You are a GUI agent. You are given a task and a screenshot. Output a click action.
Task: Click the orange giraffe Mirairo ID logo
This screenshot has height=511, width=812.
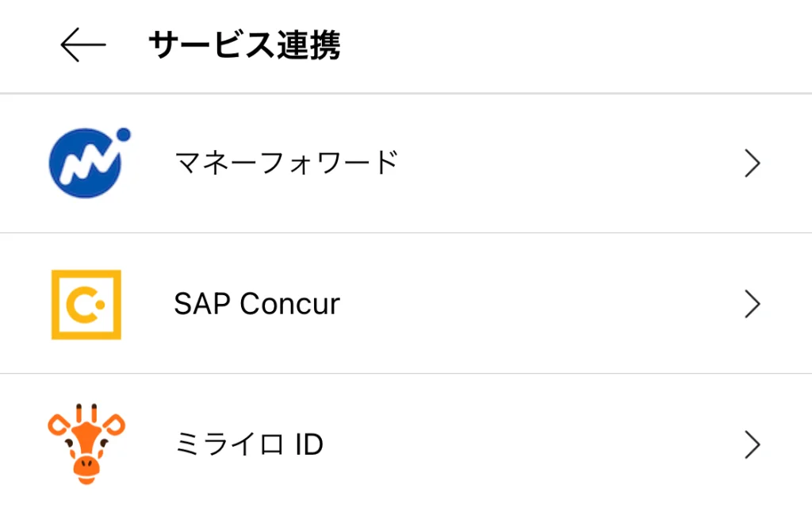tap(86, 444)
